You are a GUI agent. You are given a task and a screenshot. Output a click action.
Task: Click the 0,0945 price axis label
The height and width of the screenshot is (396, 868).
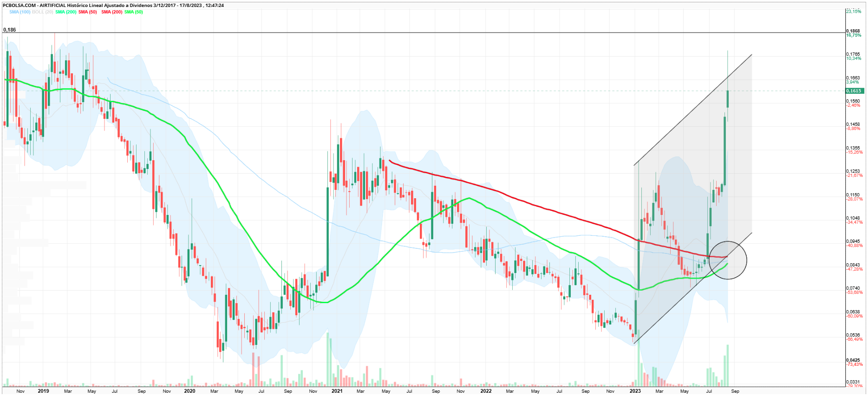(853, 241)
